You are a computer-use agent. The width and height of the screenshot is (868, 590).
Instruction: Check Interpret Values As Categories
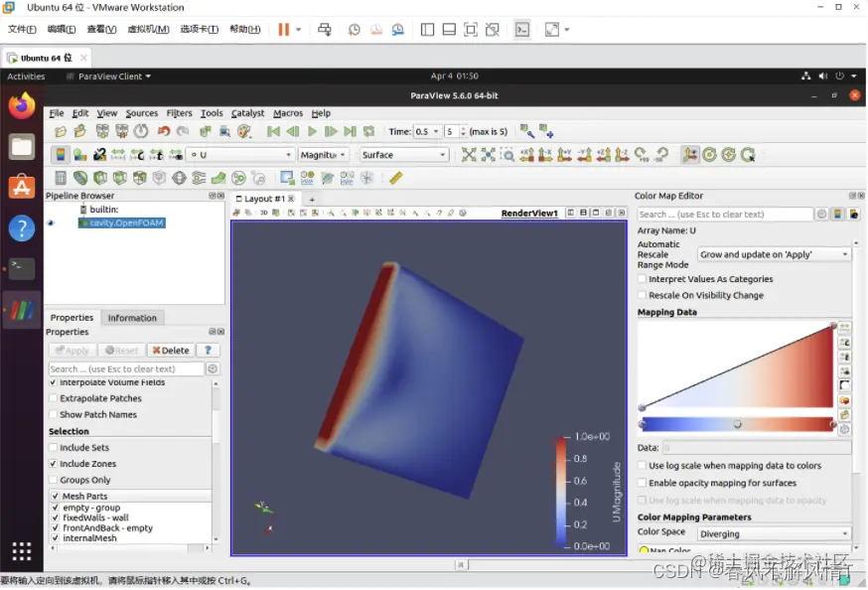point(643,279)
